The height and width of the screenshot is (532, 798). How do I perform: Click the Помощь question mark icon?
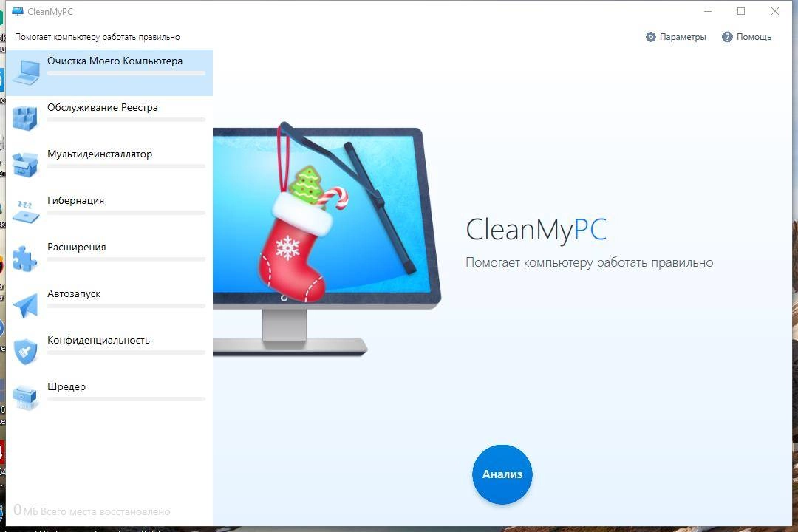727,37
